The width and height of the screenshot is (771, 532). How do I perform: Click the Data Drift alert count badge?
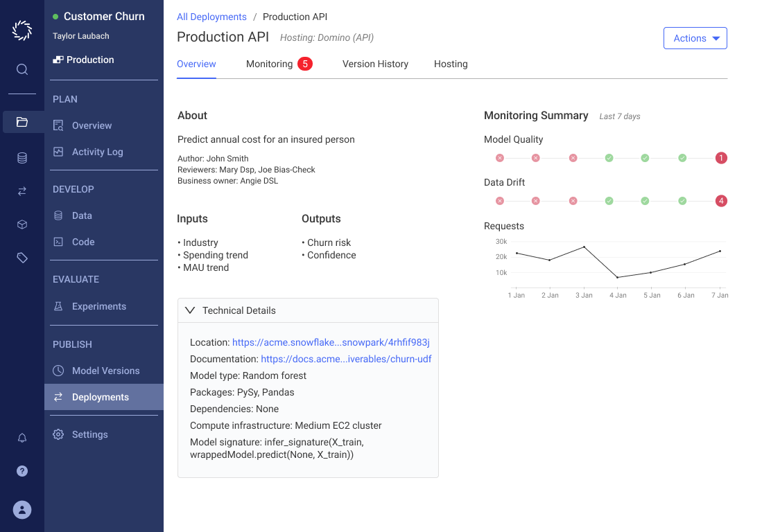point(721,201)
